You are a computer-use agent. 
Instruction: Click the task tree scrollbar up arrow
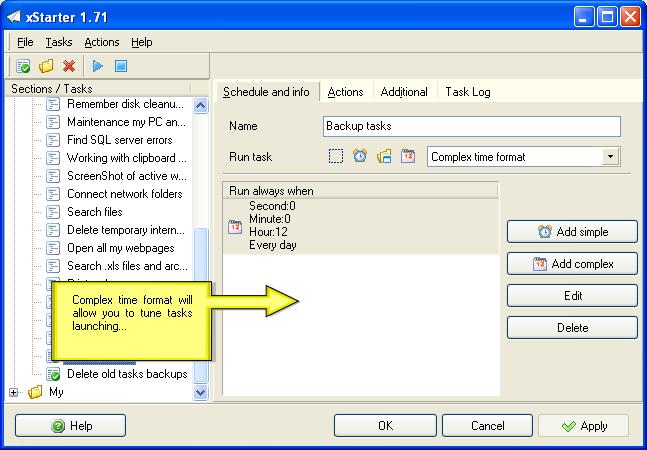[x=201, y=106]
